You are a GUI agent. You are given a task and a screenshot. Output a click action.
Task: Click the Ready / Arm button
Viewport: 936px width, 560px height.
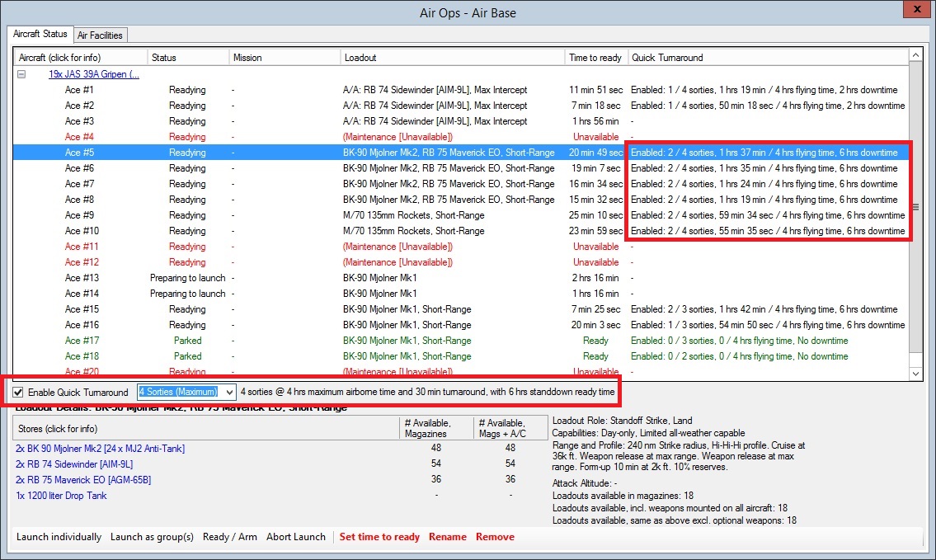click(x=230, y=537)
